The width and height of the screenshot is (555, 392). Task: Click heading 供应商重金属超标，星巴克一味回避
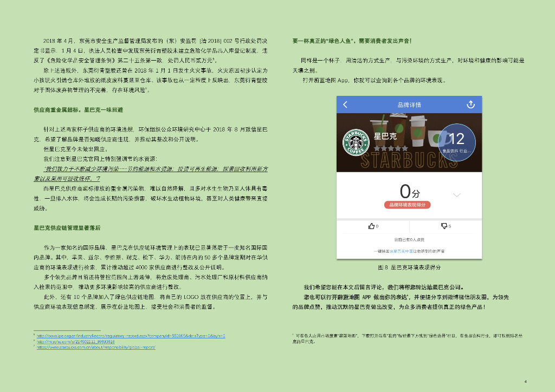click(x=78, y=110)
